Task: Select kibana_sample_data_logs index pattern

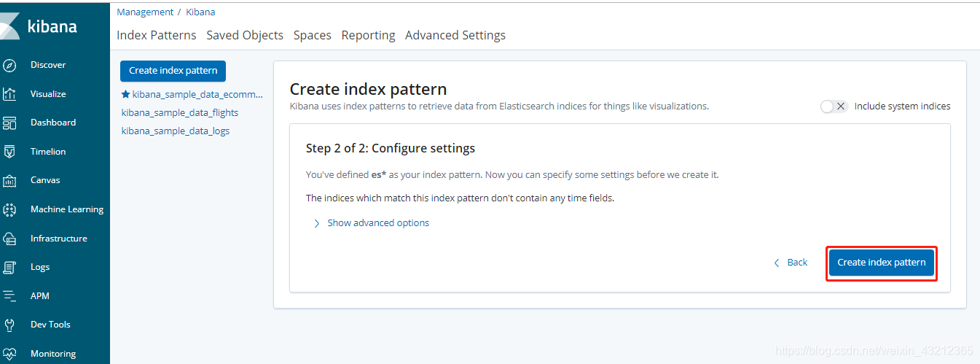Action: [x=176, y=131]
